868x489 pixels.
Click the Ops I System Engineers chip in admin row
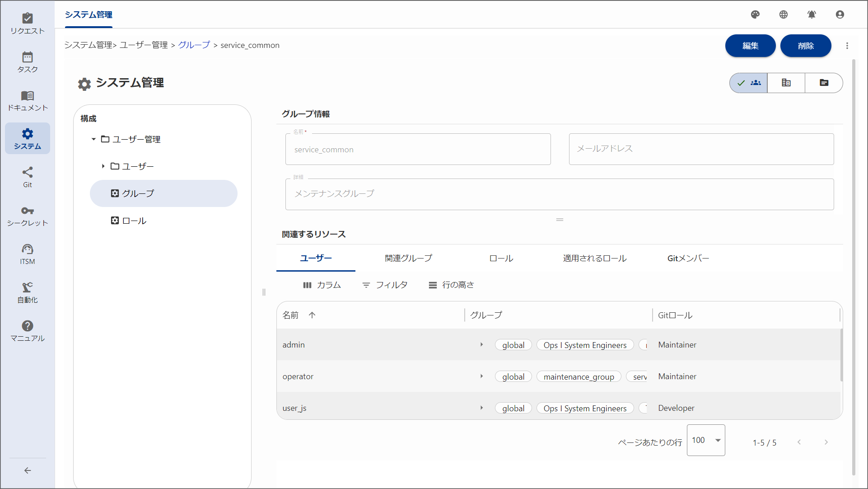click(x=585, y=345)
